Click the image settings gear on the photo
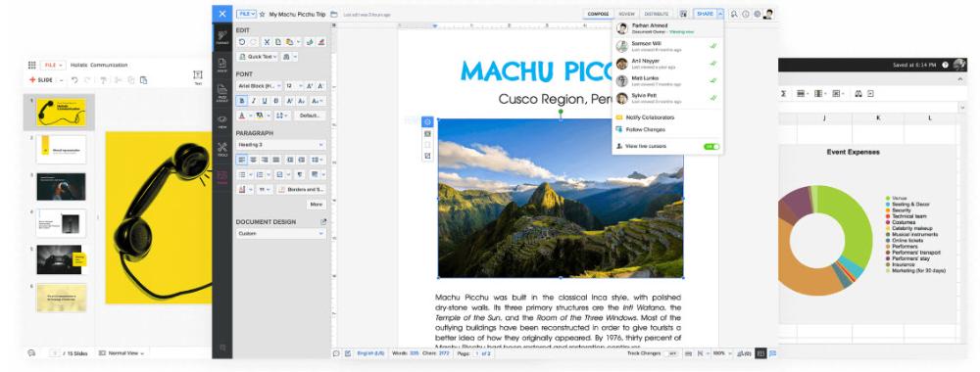Screen dimensions: 980x372 (427, 121)
